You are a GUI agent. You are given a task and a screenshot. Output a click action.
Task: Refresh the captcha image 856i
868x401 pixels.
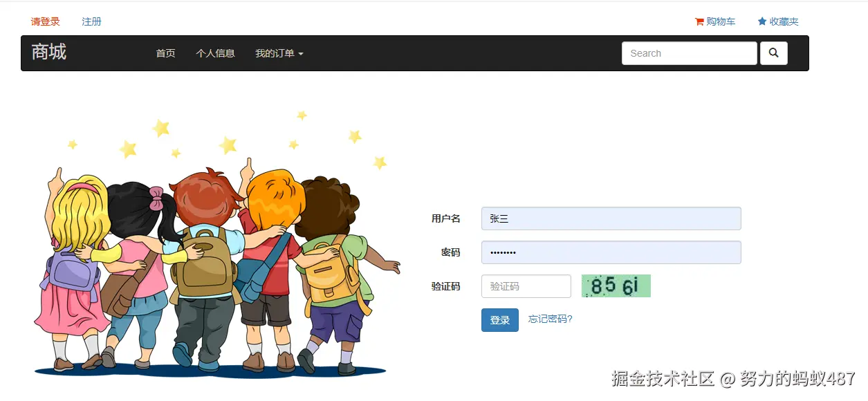(616, 286)
